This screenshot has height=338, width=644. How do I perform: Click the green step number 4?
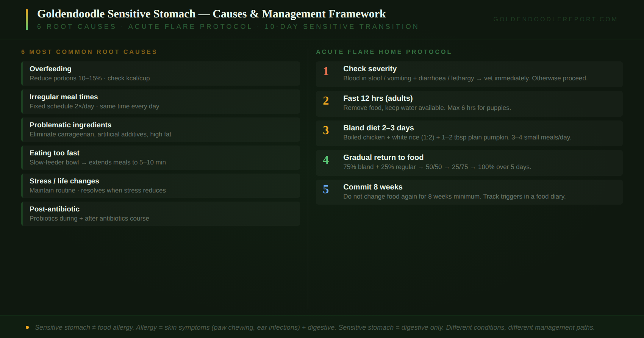point(326,160)
